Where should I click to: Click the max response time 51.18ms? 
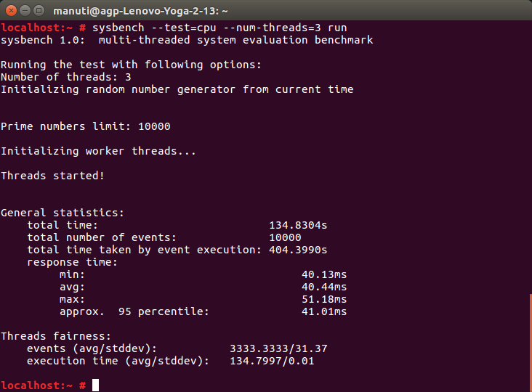pyautogui.click(x=324, y=299)
